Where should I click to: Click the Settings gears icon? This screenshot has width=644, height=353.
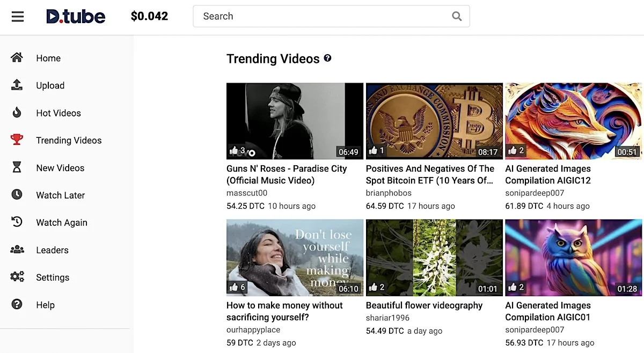coord(17,277)
